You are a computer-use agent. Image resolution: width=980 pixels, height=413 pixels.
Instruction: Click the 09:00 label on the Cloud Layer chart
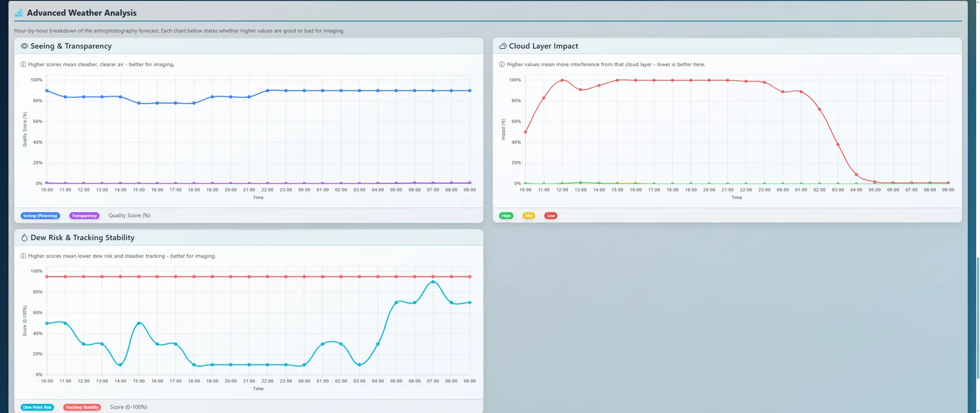tap(948, 190)
